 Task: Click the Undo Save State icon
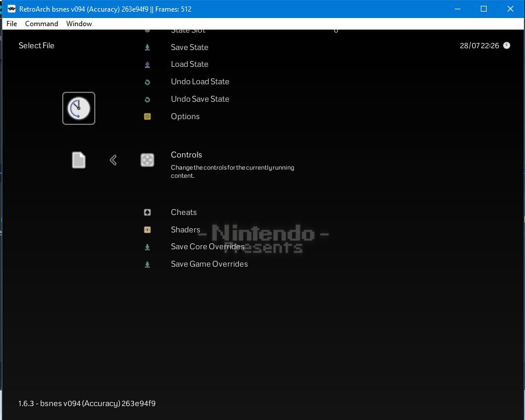[x=147, y=99]
